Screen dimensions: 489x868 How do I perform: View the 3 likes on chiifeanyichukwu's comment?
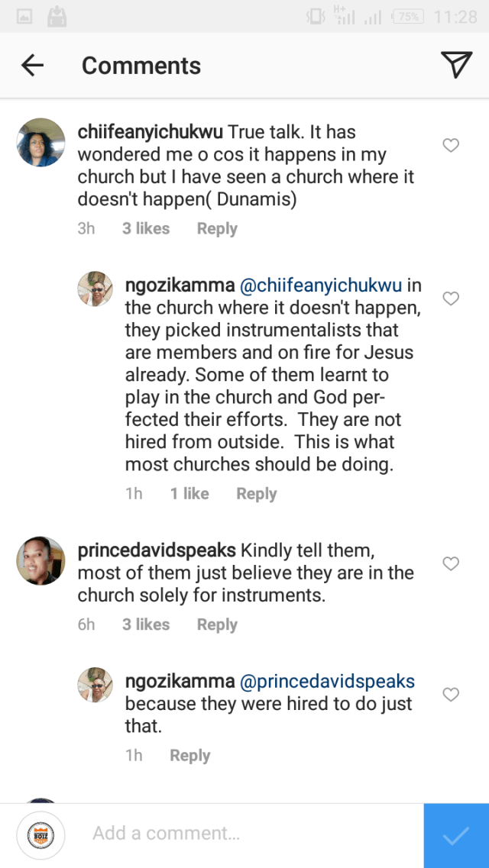146,228
